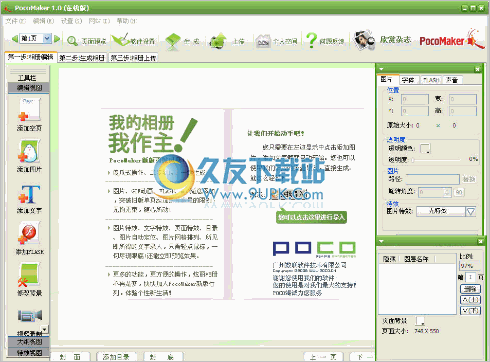Screen dimensions: 490x362
Task: Collapse the properties panel with its header arrow
Action: point(381,69)
